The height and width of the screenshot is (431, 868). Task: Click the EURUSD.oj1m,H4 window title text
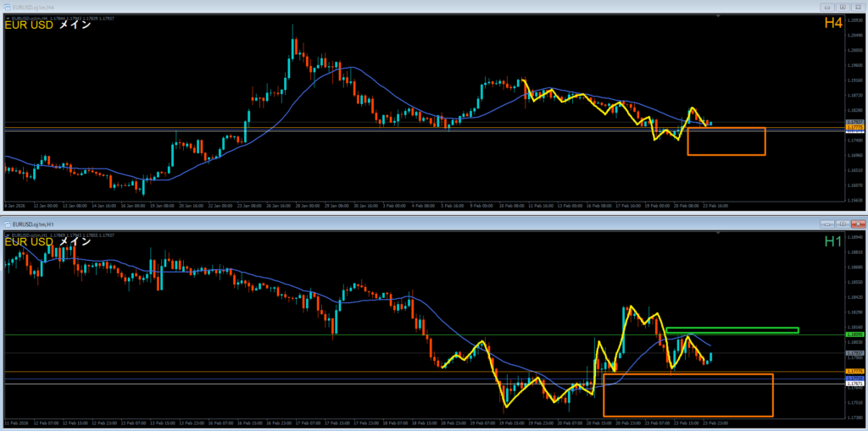coord(34,7)
